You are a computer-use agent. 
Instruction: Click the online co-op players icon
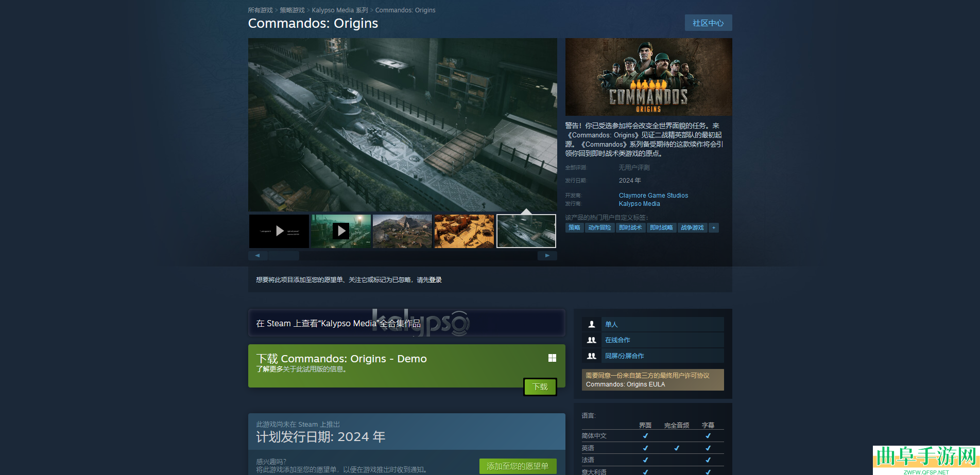click(x=592, y=340)
